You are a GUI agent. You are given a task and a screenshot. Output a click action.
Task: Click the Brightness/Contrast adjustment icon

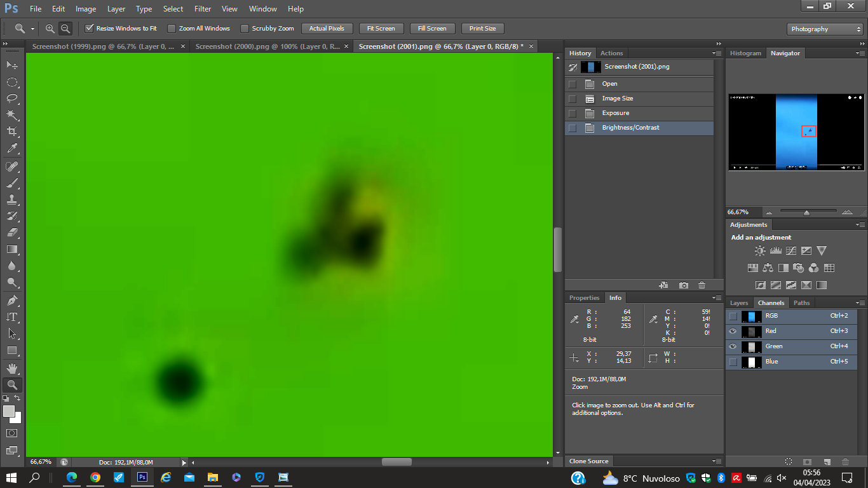[x=760, y=251]
